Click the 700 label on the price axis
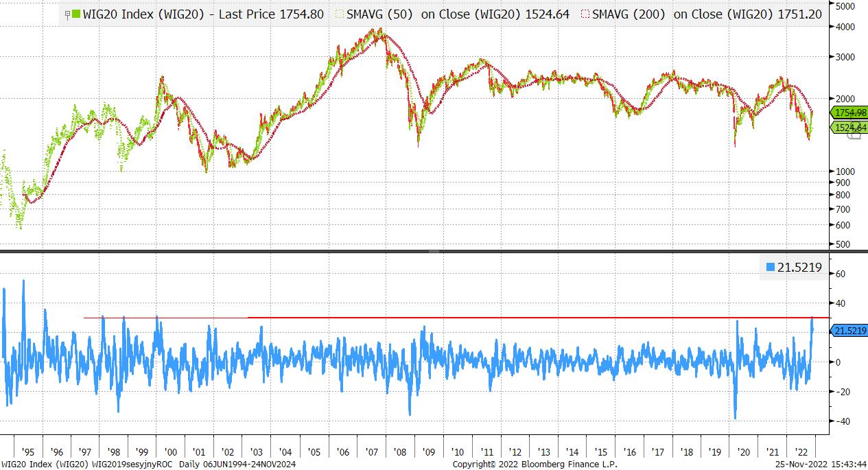Viewport: 868px width, 470px height. point(843,209)
